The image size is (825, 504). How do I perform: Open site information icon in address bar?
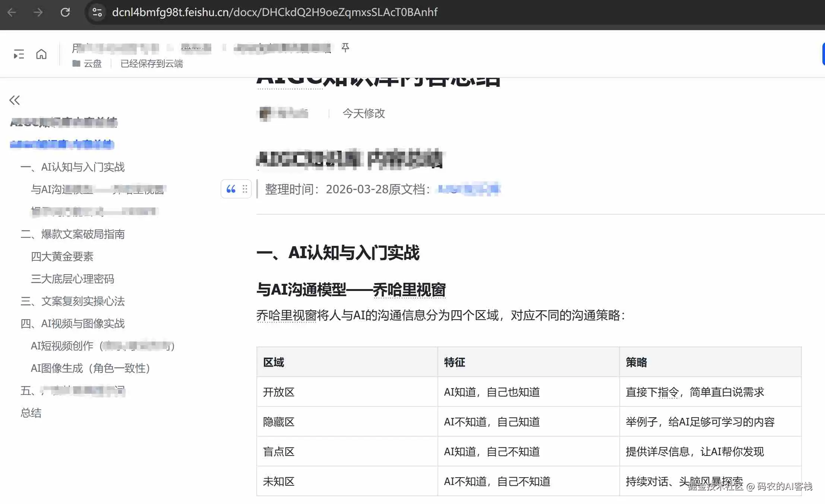tap(97, 12)
